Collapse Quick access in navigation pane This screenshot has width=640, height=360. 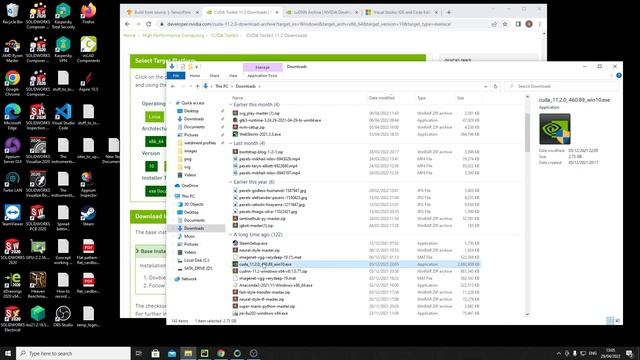(171, 103)
